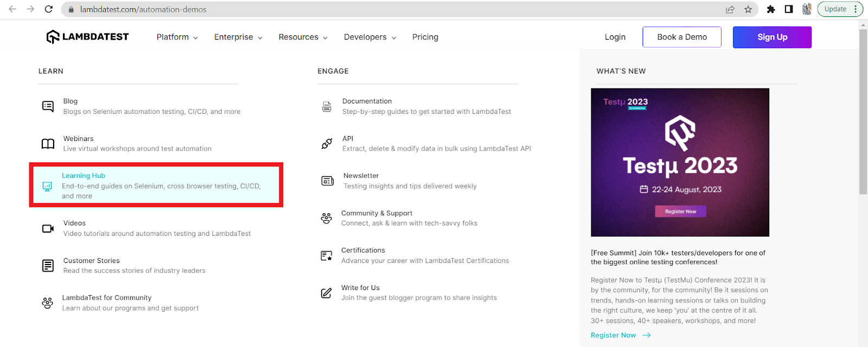Toggle the browser side panel icon
Viewport: 868px width, 347px height.
point(789,9)
